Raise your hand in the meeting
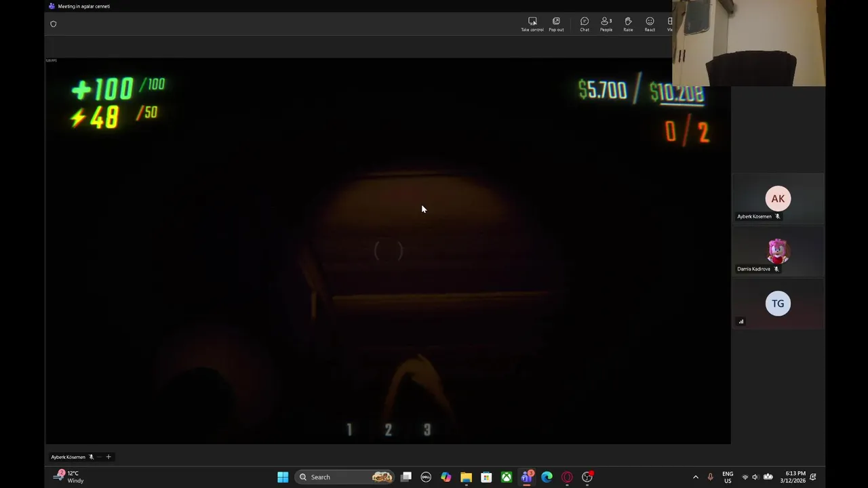The height and width of the screenshot is (488, 868). tap(628, 24)
